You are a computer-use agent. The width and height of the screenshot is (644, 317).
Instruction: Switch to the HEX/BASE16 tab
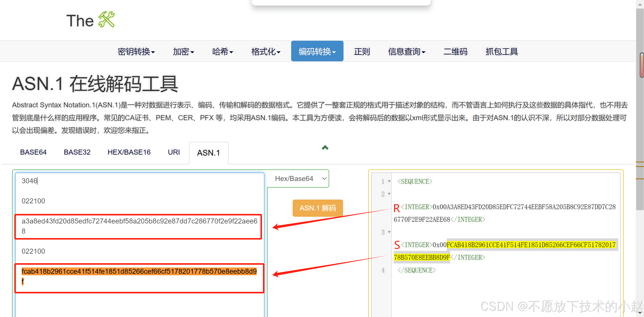(x=129, y=152)
